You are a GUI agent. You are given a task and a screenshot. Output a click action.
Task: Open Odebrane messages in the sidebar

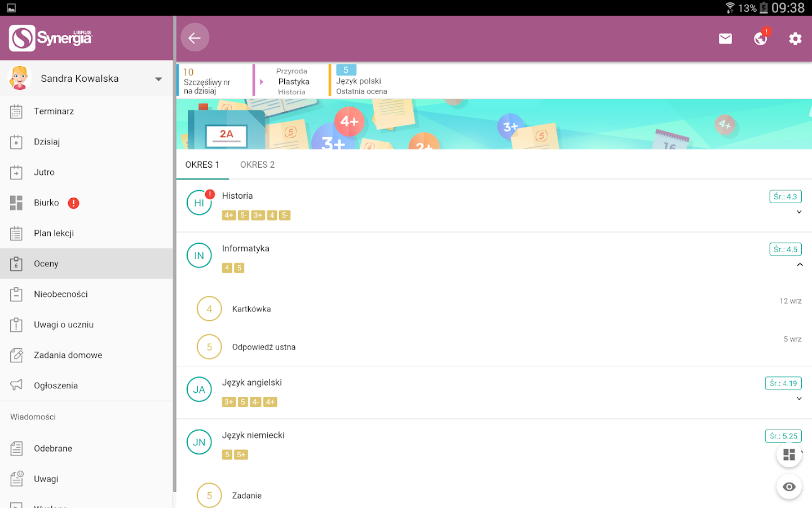(87, 448)
